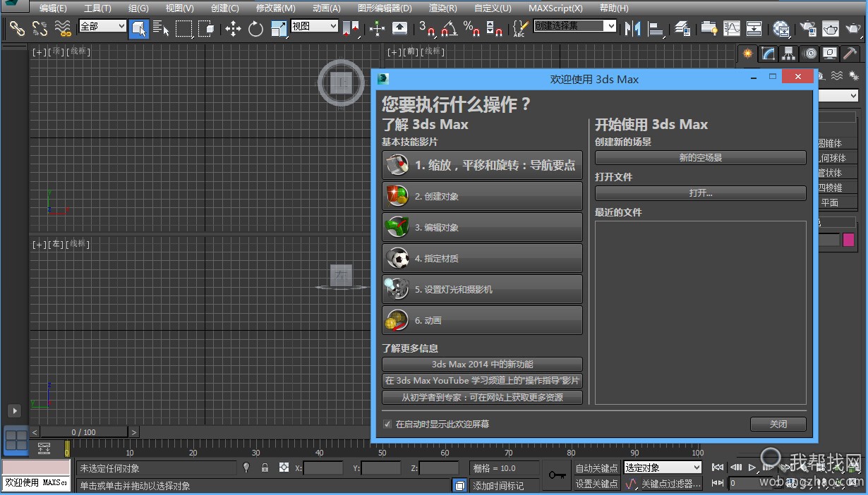
Task: Switch to the Hierarchy panel tab
Action: (x=789, y=54)
